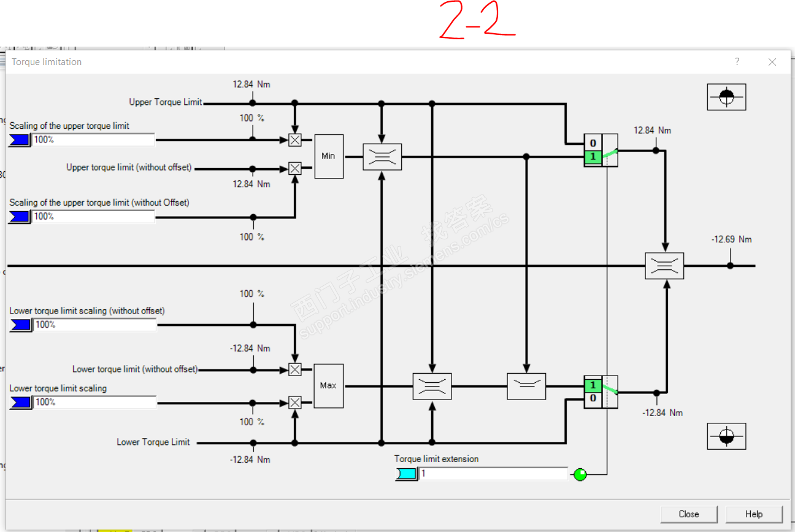Click the Scaling of the upper torque limit field
Viewport: 795px width, 532px height.
93,140
